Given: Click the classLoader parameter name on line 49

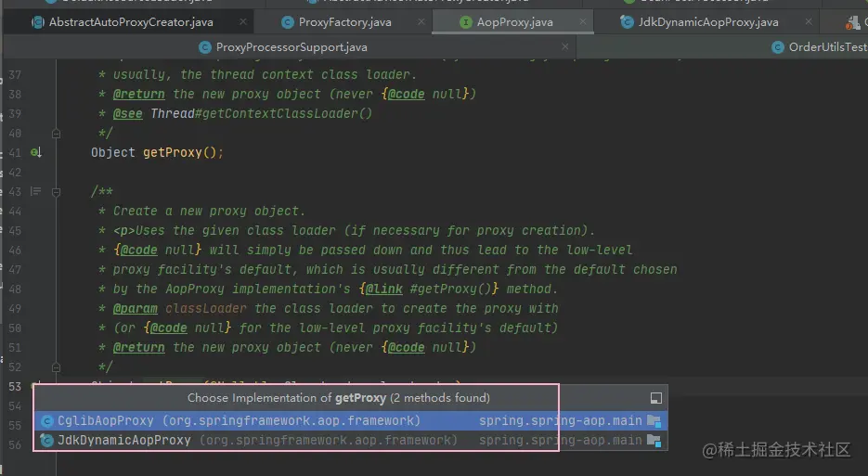Looking at the screenshot, I should pos(206,308).
